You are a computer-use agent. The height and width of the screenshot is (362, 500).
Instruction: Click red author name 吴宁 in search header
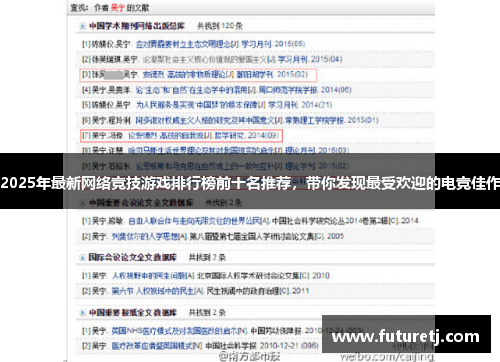117,8
